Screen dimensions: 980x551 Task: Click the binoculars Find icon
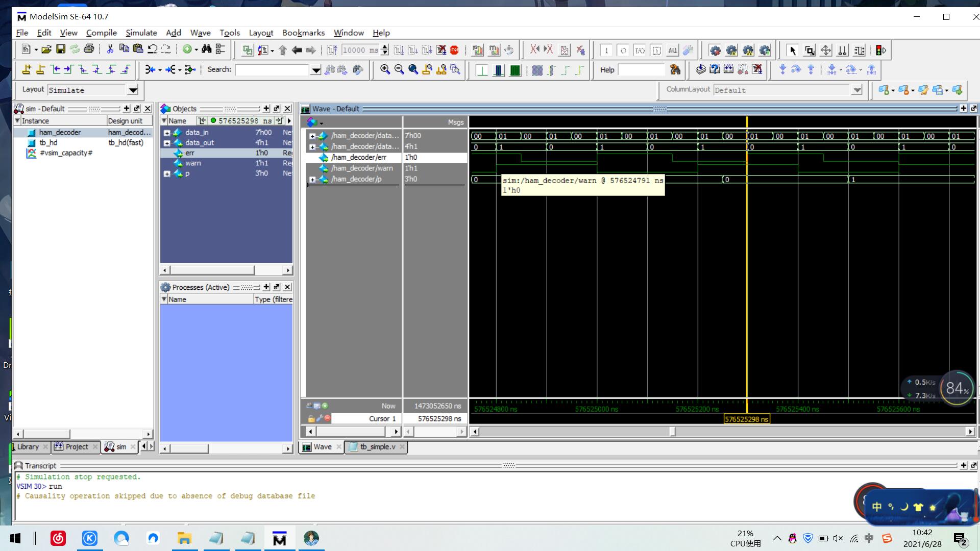click(206, 49)
